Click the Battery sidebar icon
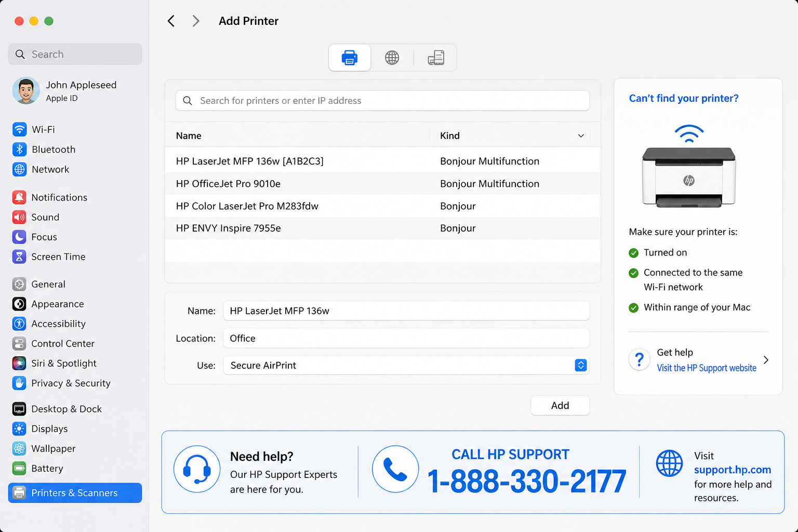The image size is (798, 532). [19, 469]
